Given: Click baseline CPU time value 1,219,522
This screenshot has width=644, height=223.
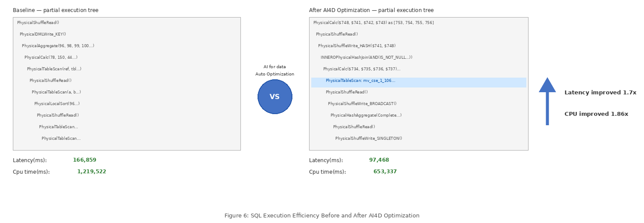Looking at the screenshot, I should coord(91,172).
